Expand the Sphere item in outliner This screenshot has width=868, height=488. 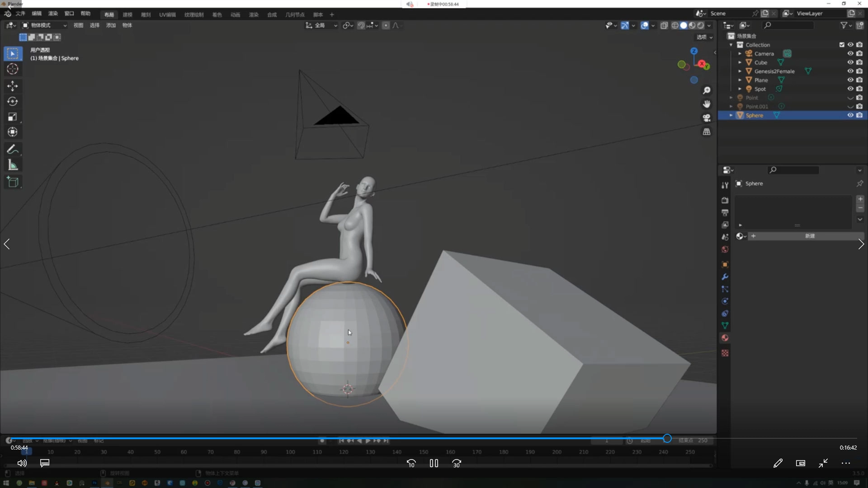(x=731, y=115)
